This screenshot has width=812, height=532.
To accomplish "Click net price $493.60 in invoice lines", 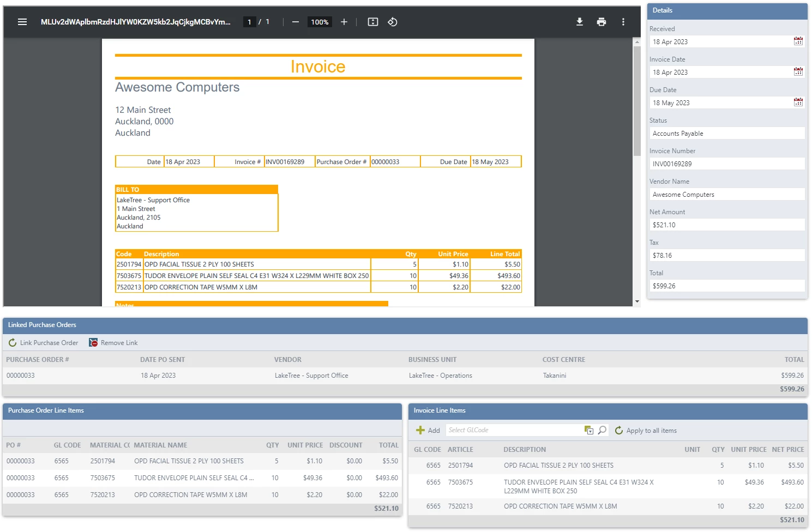I will [792, 482].
